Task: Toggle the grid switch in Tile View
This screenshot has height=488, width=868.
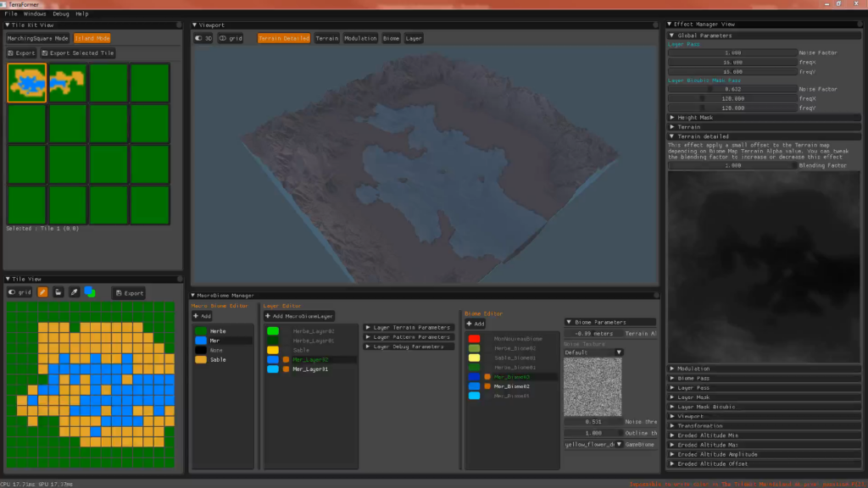Action: [x=19, y=292]
